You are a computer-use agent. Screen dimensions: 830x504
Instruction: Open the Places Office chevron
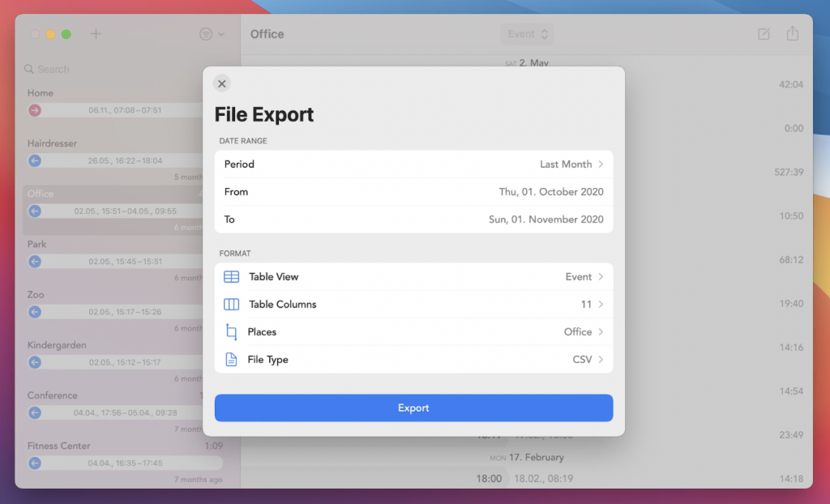coord(601,331)
